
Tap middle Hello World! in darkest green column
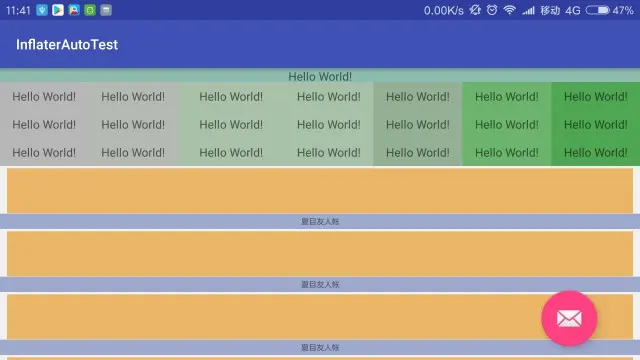pyautogui.click(x=596, y=124)
